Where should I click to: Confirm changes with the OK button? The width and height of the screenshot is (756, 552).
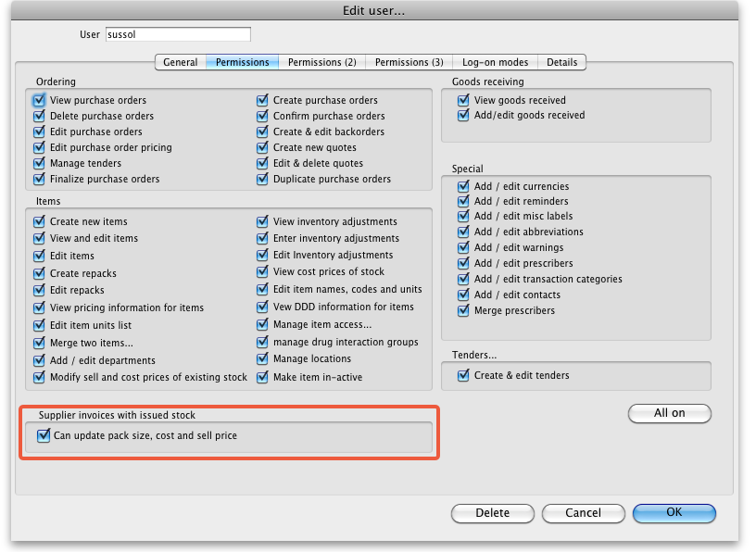[674, 513]
